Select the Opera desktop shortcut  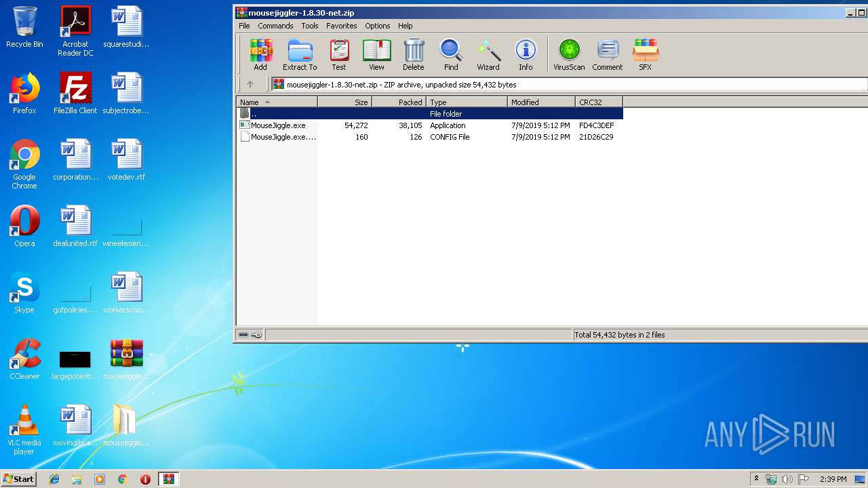24,226
